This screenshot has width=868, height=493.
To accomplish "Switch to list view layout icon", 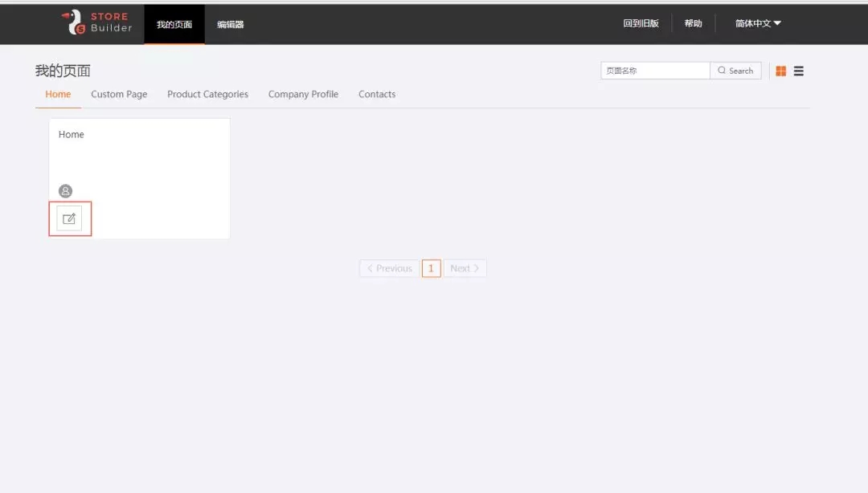I will pyautogui.click(x=799, y=71).
